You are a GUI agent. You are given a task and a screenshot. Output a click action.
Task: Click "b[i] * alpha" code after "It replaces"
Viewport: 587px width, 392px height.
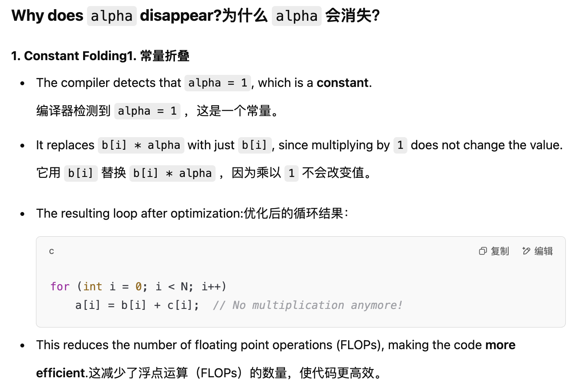[x=141, y=145]
